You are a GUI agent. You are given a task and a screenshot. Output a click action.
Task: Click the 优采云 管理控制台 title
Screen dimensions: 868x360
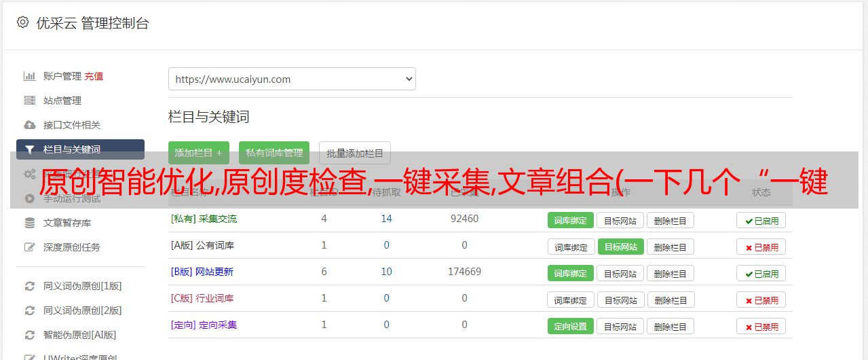coord(92,23)
